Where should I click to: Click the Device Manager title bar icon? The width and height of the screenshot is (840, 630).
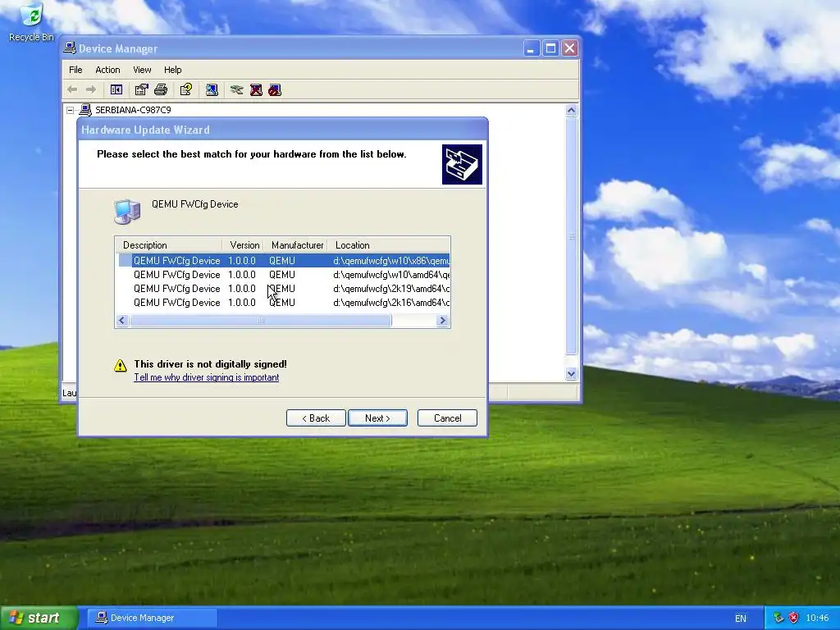pos(70,48)
